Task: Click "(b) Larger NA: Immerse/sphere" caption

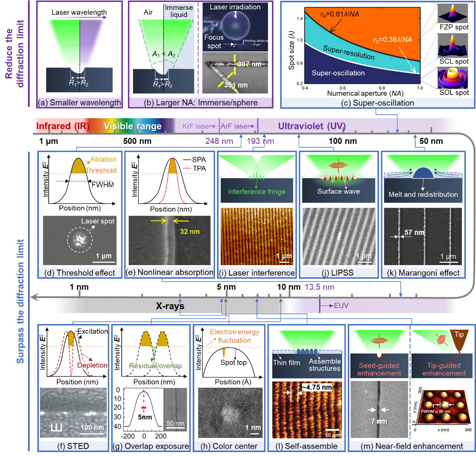Action: (x=201, y=103)
